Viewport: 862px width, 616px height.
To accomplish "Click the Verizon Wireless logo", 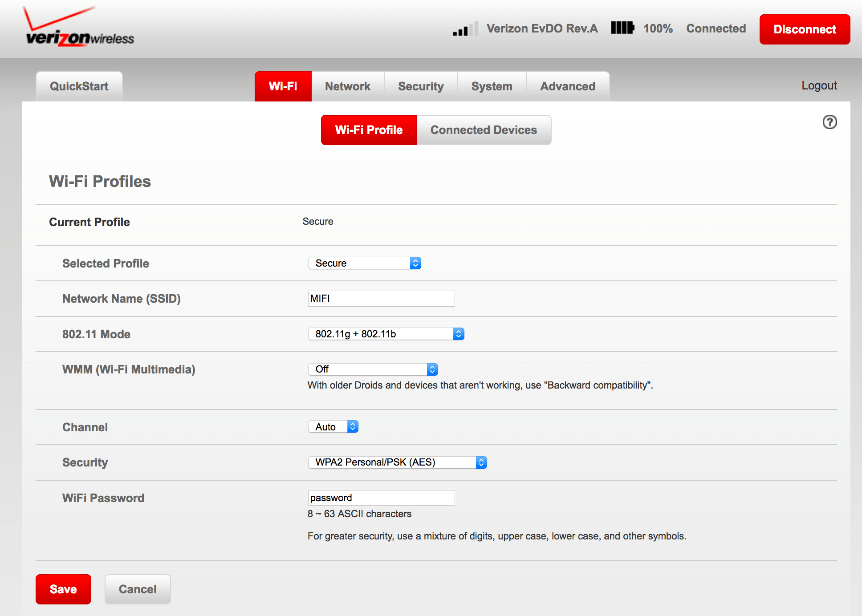I will 80,28.
